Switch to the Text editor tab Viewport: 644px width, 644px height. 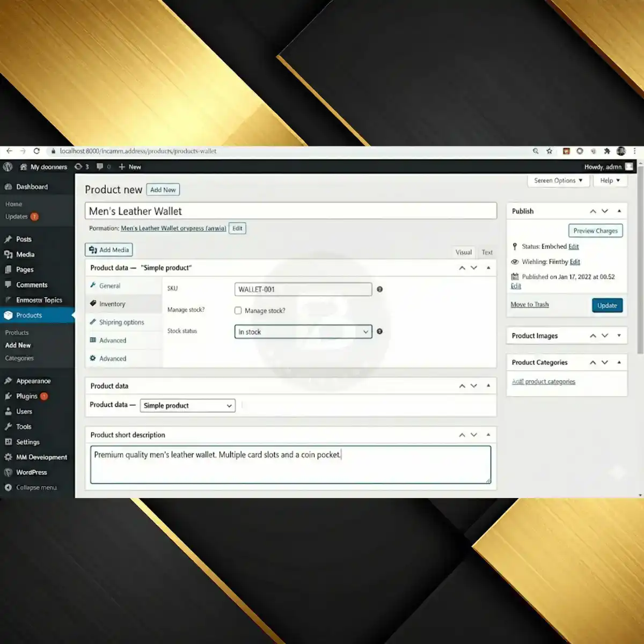(x=487, y=252)
